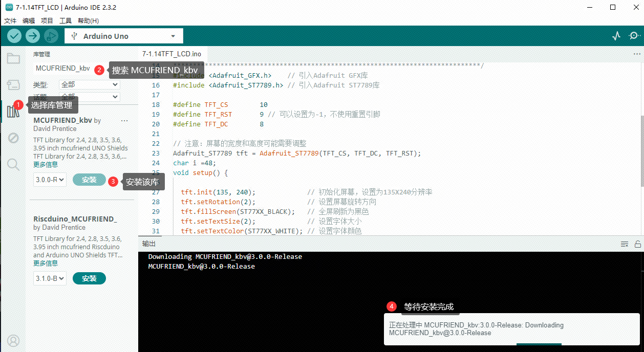Viewport: 644px width, 352px height.
Task: Click the 正在处理中 MCUFRIEND_kbv notification message
Action: [x=476, y=329]
